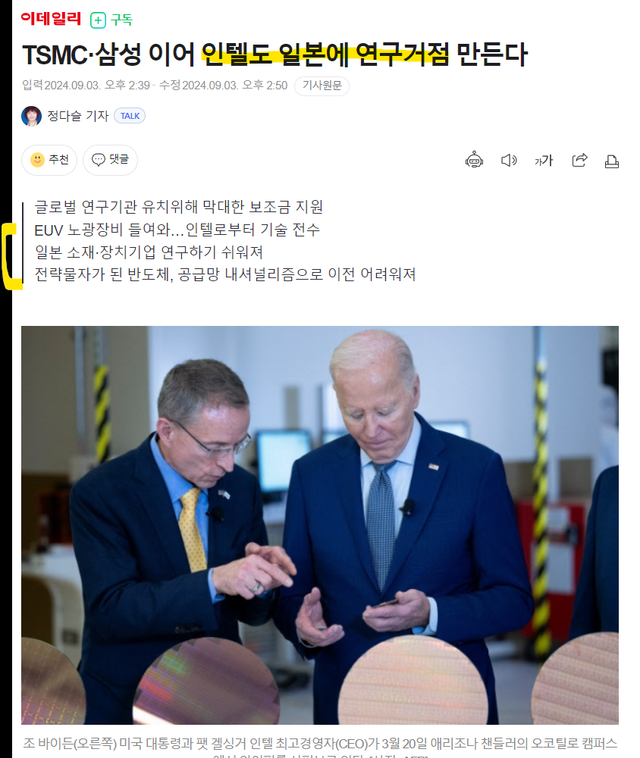The height and width of the screenshot is (758, 640).
Task: Open comments via the 댓글 button
Action: click(110, 160)
